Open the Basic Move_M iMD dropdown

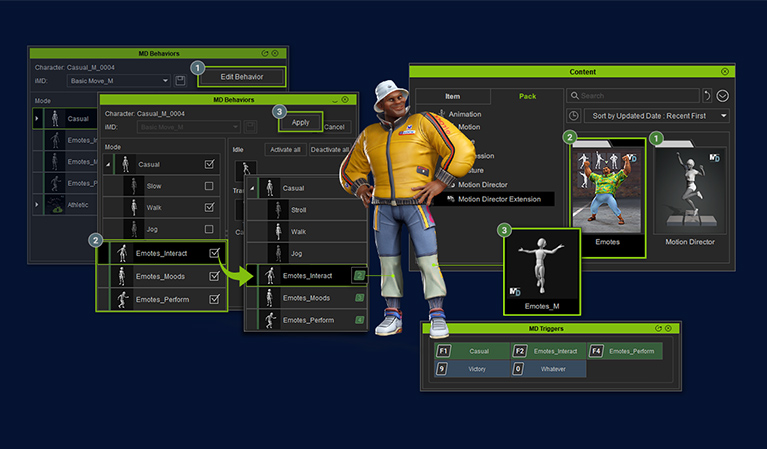coord(118,81)
